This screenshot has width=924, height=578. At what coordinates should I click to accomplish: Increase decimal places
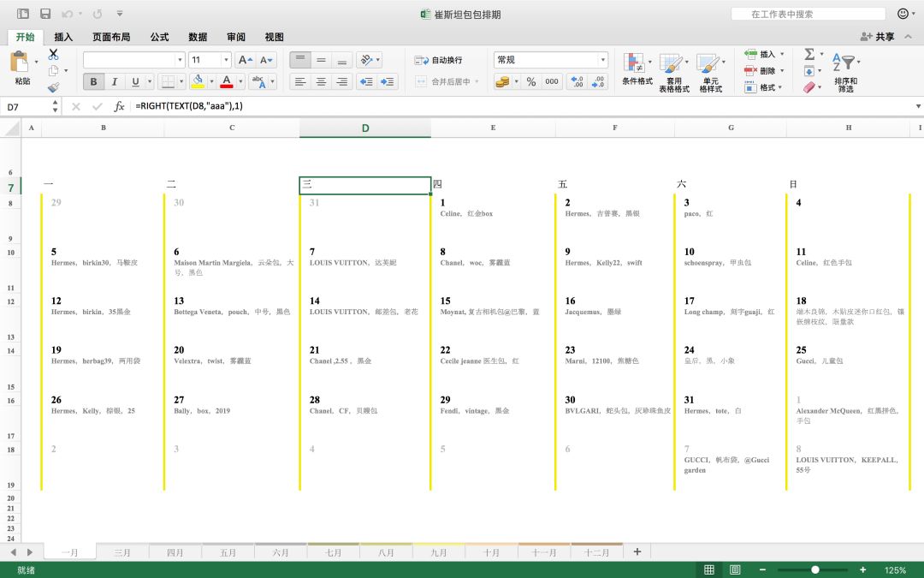pos(577,81)
